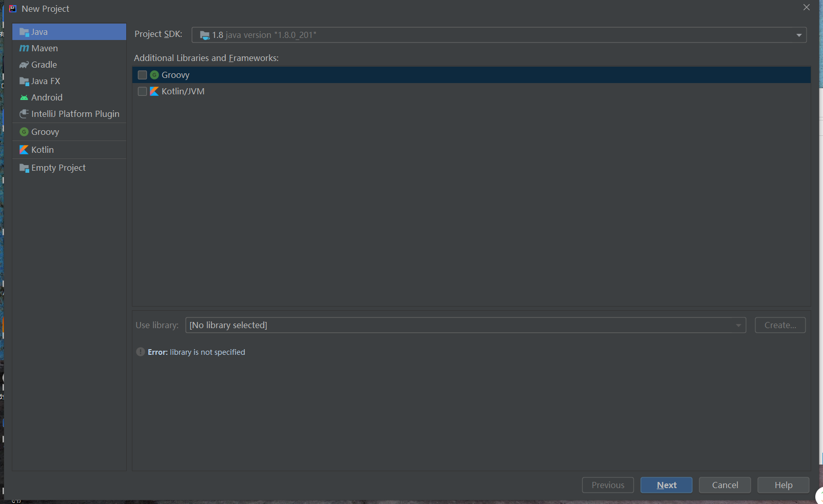Screen dimensions: 823x504
Task: Select Gradle project type
Action: coord(69,65)
